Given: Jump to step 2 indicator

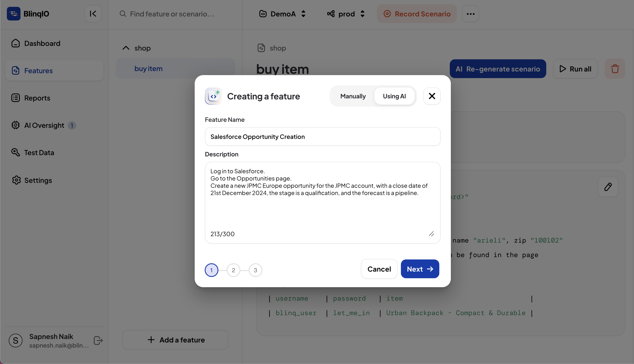Looking at the screenshot, I should pyautogui.click(x=233, y=270).
